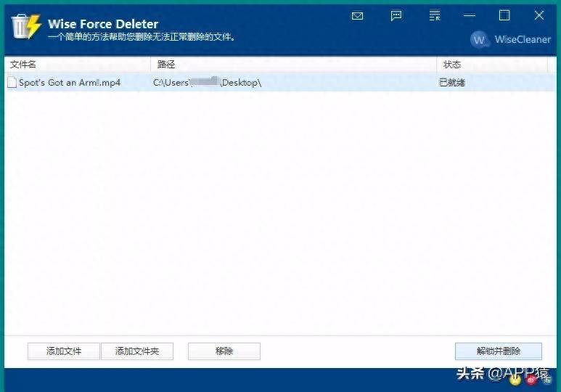The width and height of the screenshot is (561, 392).
Task: Sort by the 文件名 column header
Action: click(x=78, y=65)
